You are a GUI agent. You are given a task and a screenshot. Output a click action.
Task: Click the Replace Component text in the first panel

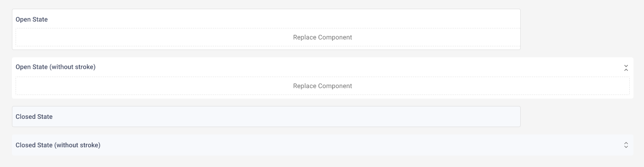click(x=323, y=37)
